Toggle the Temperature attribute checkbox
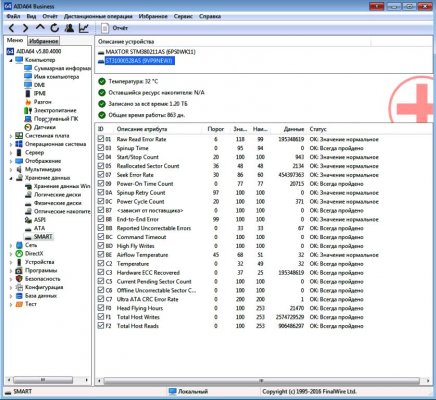436x400 pixels. [x=101, y=263]
